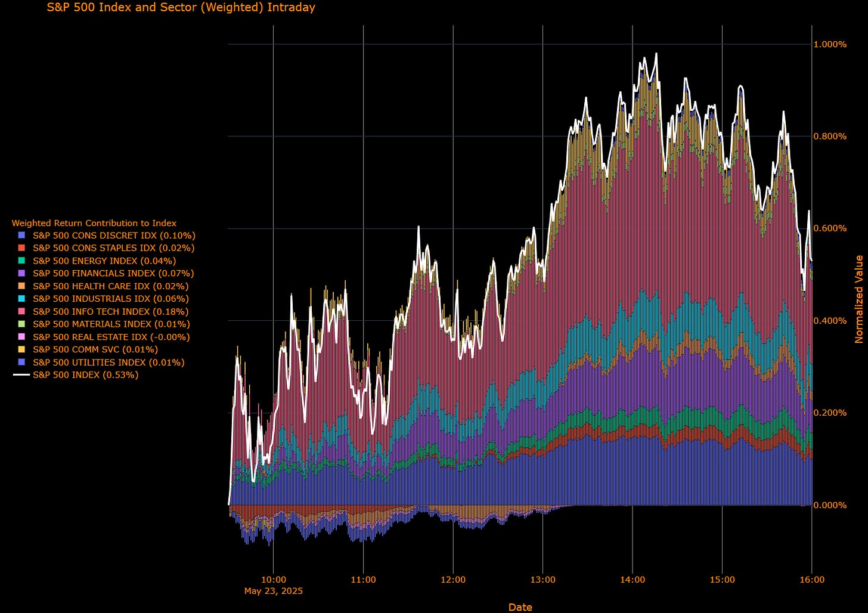Click the 16:00 x-axis tick label
Viewport: 868px width, 613px height.
[x=812, y=580]
